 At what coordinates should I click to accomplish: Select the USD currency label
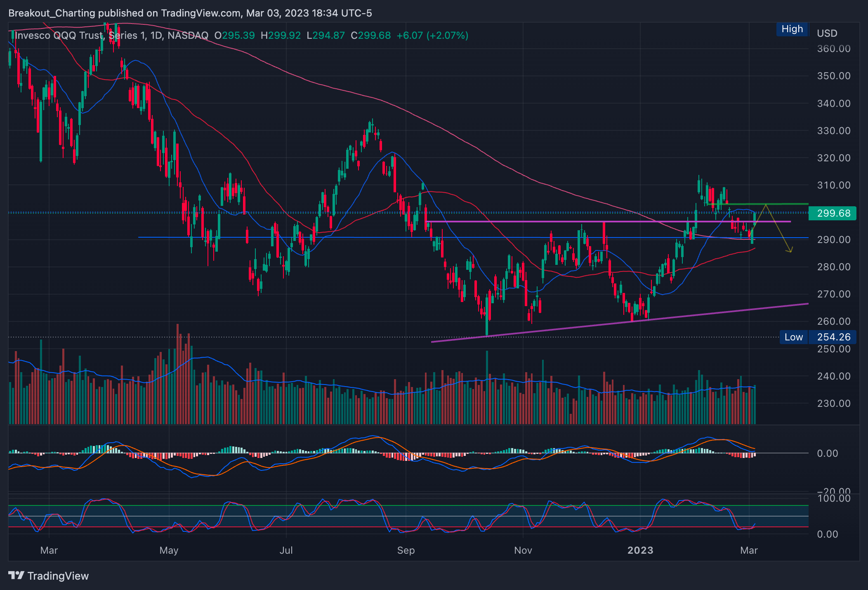click(827, 33)
